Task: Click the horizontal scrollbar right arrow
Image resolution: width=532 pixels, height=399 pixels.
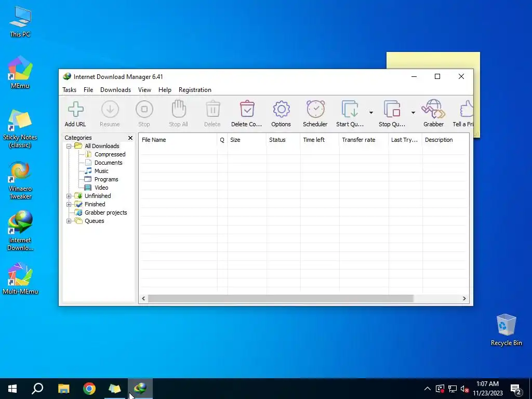Action: click(464, 299)
